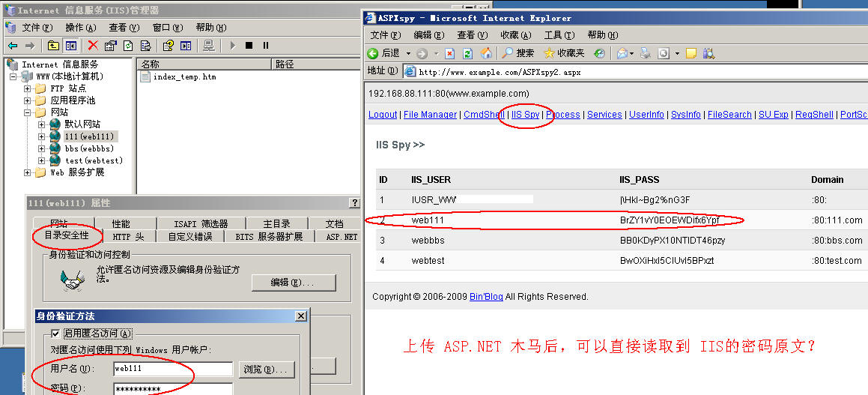Click IE Search (搜索) button
The width and height of the screenshot is (868, 395).
(518, 53)
